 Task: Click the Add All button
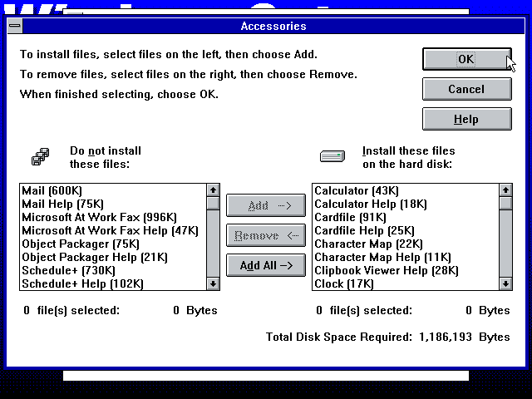266,265
